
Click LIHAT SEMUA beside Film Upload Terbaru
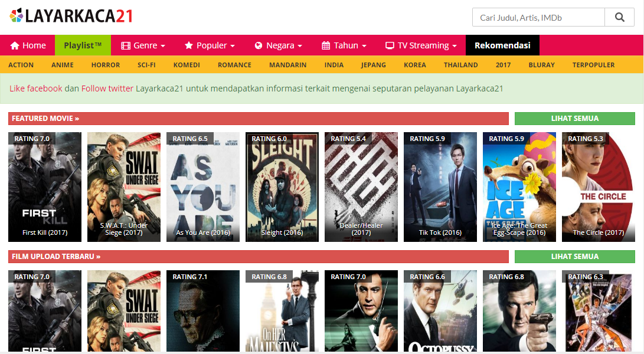pyautogui.click(x=574, y=256)
